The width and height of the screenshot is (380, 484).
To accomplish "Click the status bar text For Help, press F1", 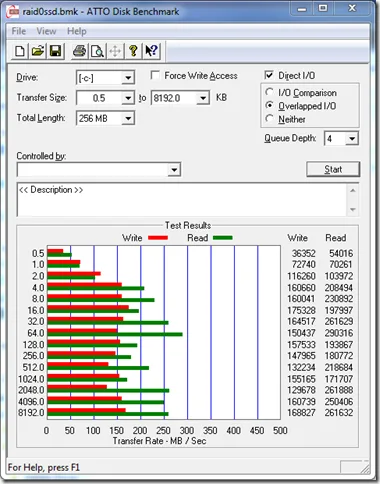I will tap(44, 468).
